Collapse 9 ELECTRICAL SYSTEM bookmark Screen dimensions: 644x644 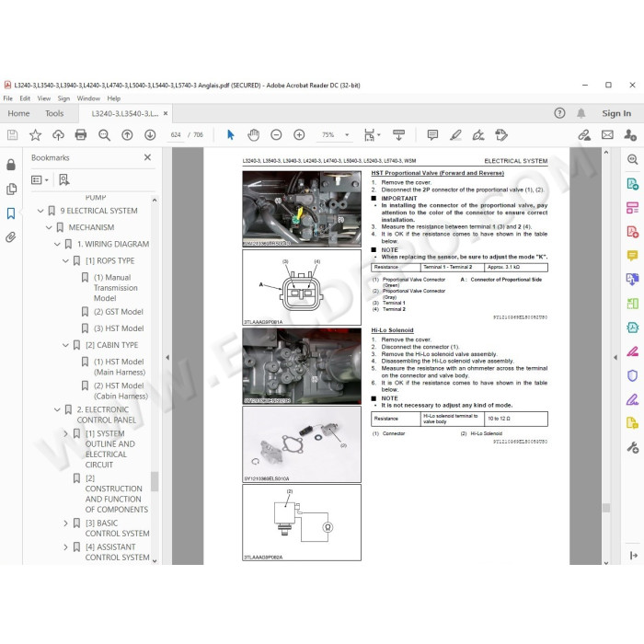tap(40, 211)
